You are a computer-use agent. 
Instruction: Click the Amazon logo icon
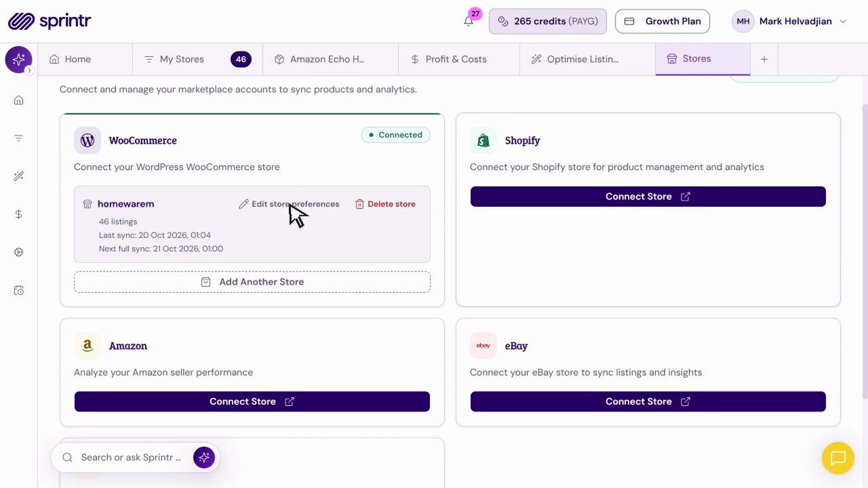(x=87, y=346)
